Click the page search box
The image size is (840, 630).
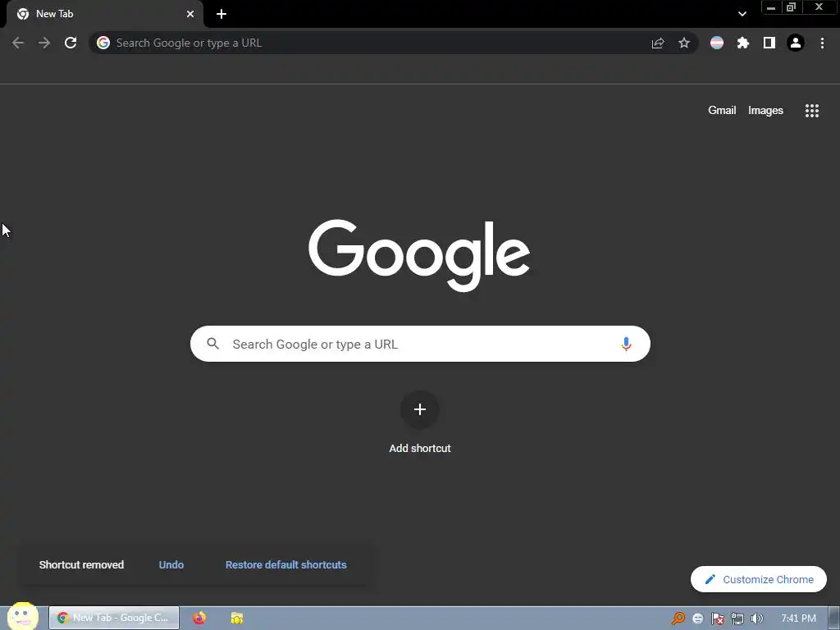click(420, 344)
